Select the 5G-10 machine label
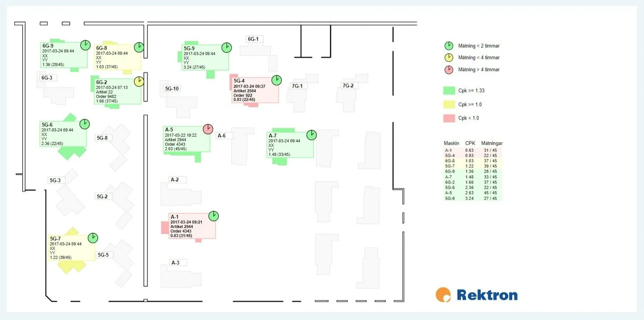This screenshot has width=644, height=320. 172,89
